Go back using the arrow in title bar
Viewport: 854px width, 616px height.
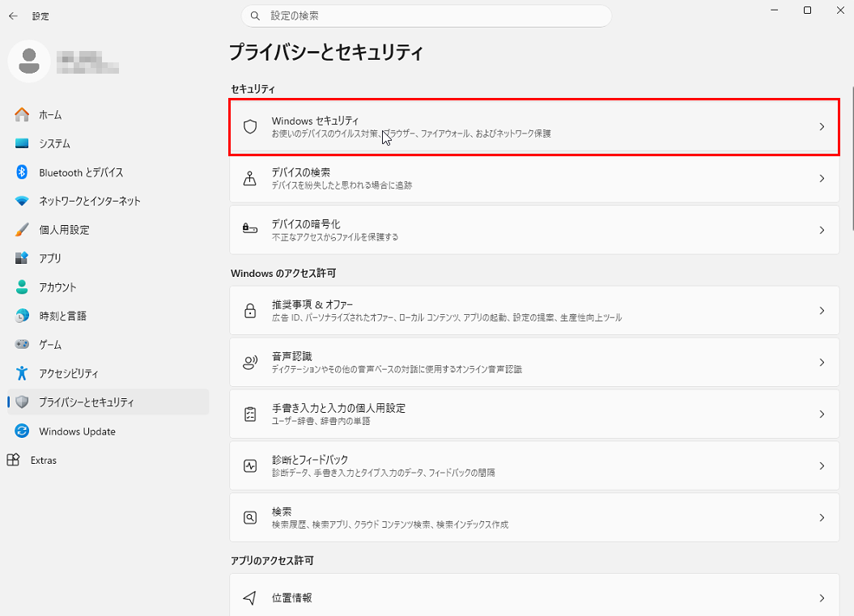(x=13, y=15)
